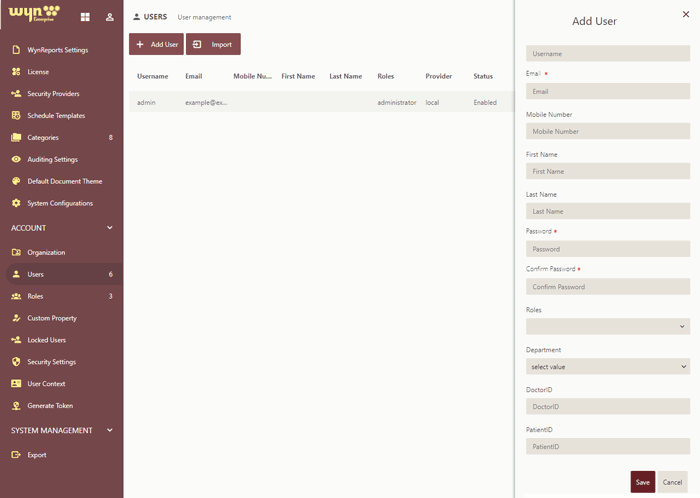Close the Add User panel
The height and width of the screenshot is (498, 700).
click(x=685, y=15)
